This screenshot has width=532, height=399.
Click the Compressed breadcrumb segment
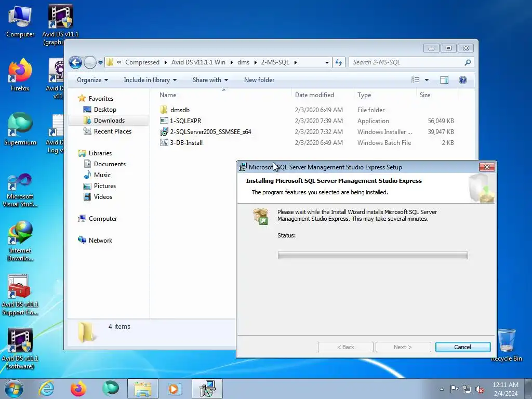(142, 62)
